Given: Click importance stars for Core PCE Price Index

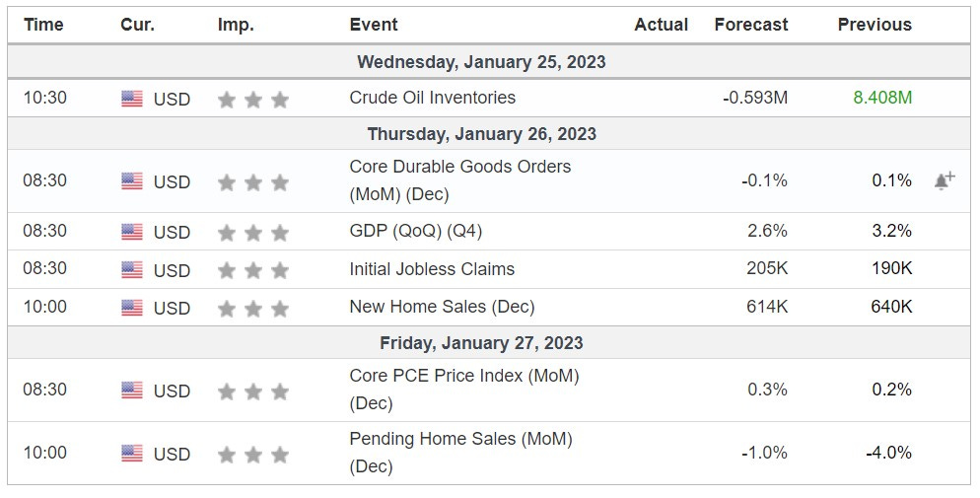Looking at the screenshot, I should point(253,391).
